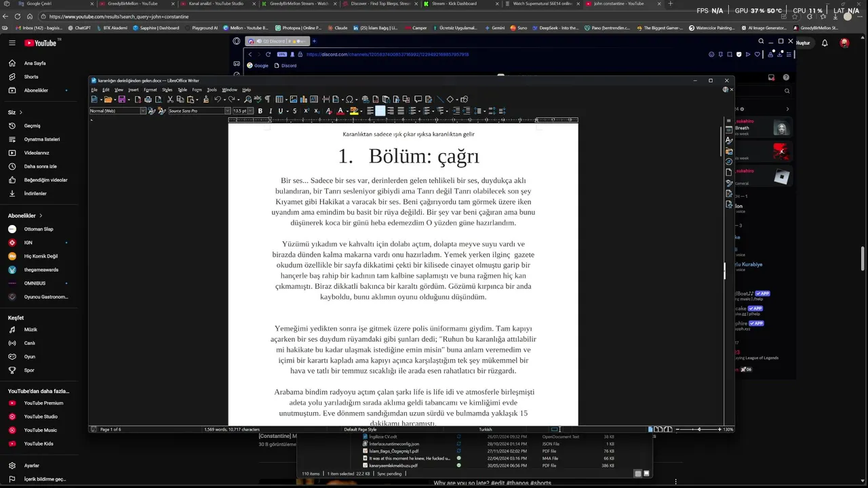The width and height of the screenshot is (868, 488).
Task: Click the Insert Comment speech bubble icon
Action: click(x=418, y=99)
